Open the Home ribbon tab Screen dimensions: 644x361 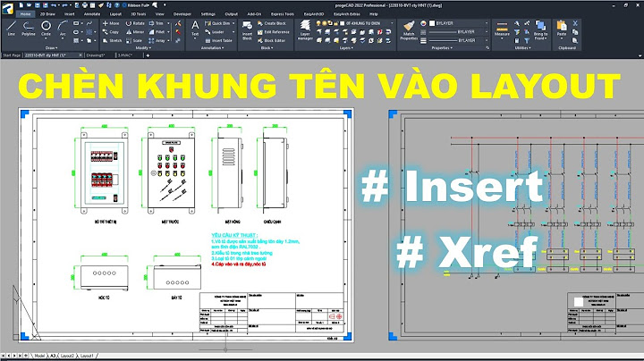(25, 14)
